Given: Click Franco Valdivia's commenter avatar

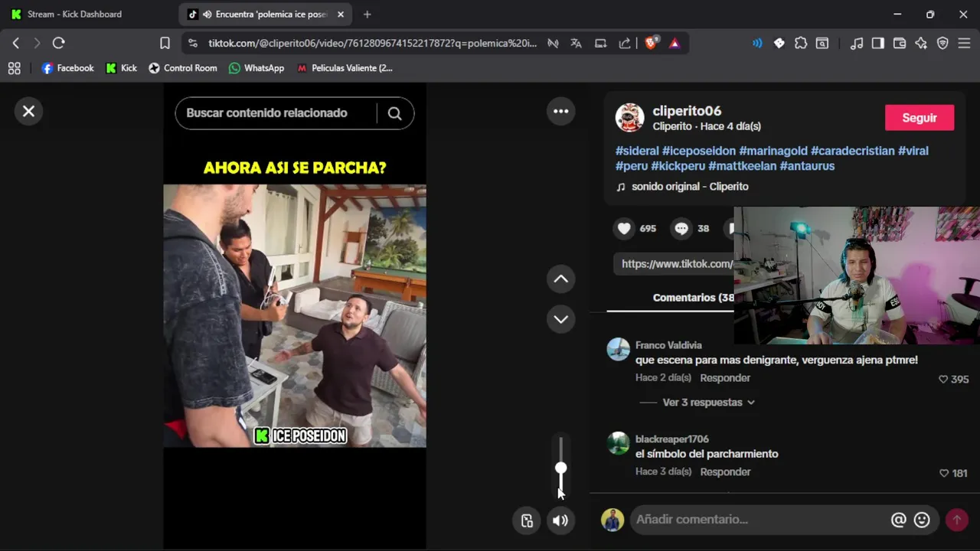Looking at the screenshot, I should [x=618, y=349].
